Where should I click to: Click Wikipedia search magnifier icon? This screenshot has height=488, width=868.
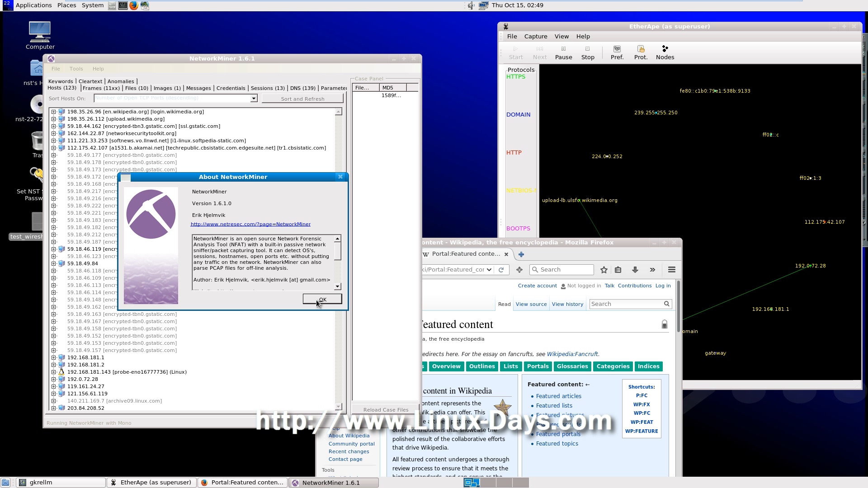[666, 304]
